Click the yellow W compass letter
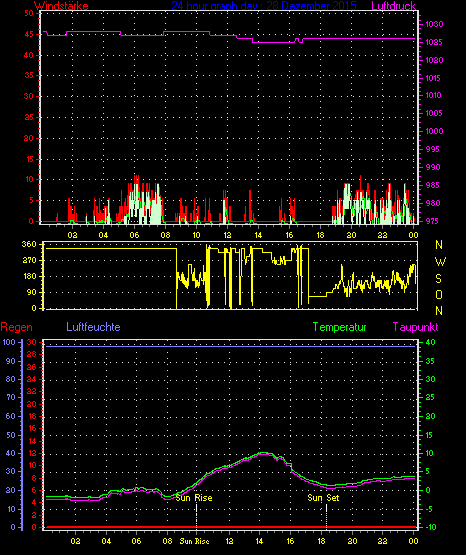Screen dimensions: 466x555 click(440, 262)
